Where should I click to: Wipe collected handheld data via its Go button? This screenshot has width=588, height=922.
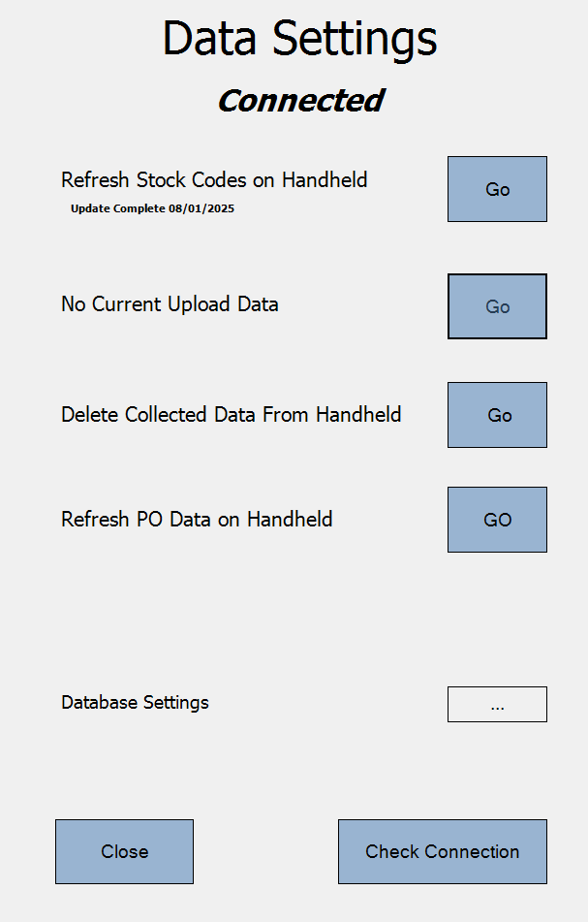(x=497, y=415)
